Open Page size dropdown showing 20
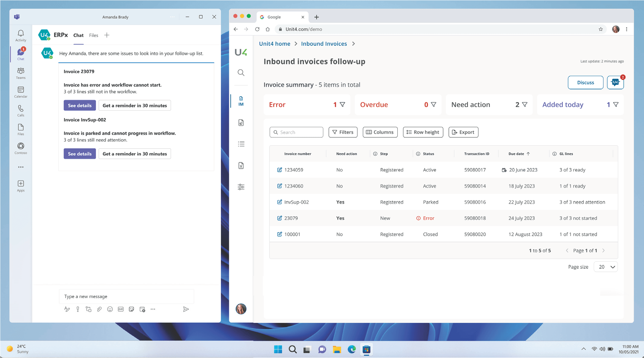 [606, 267]
